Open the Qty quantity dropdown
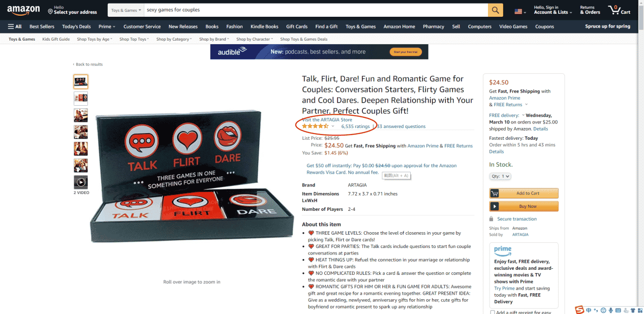This screenshot has width=644, height=314. (x=500, y=176)
